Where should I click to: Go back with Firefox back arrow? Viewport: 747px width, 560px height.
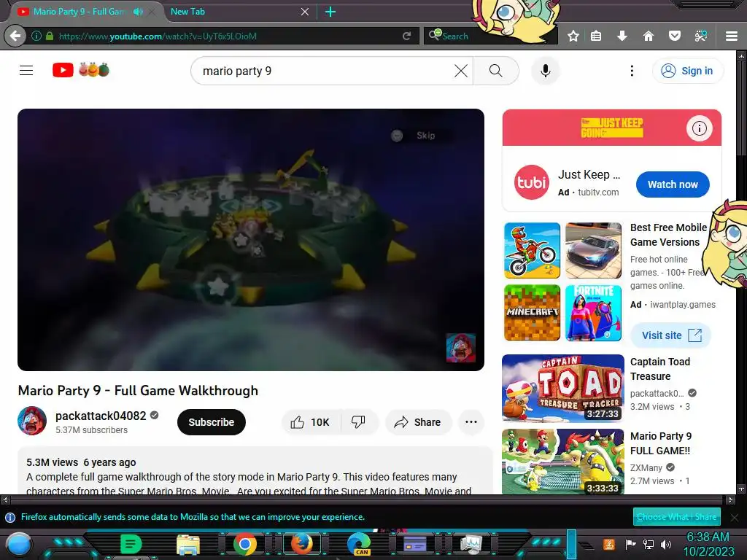tap(15, 36)
